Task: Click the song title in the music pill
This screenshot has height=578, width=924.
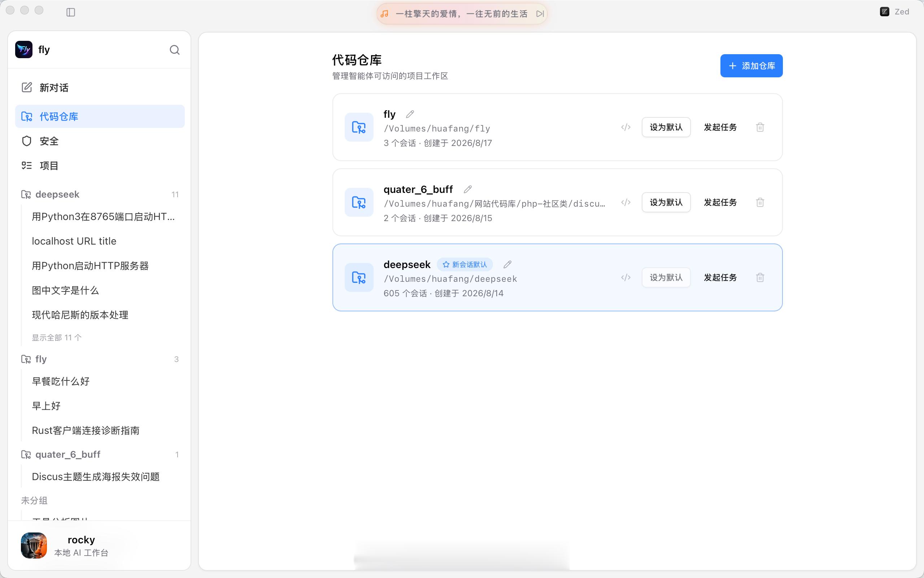Action: pos(461,14)
